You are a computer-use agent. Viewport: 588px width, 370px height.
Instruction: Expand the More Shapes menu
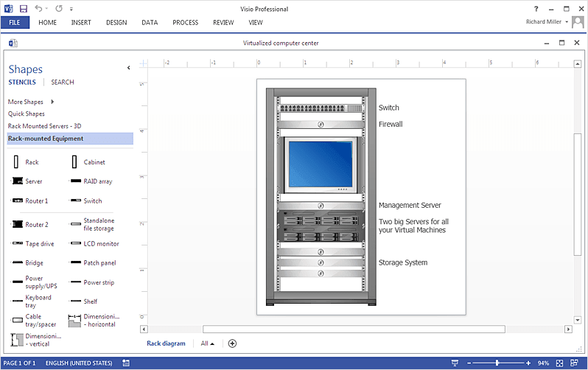click(x=31, y=102)
